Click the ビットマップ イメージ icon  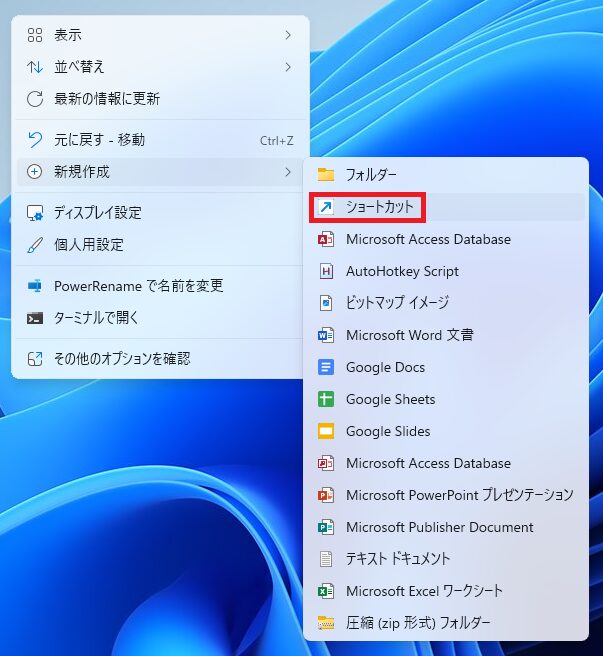click(326, 303)
